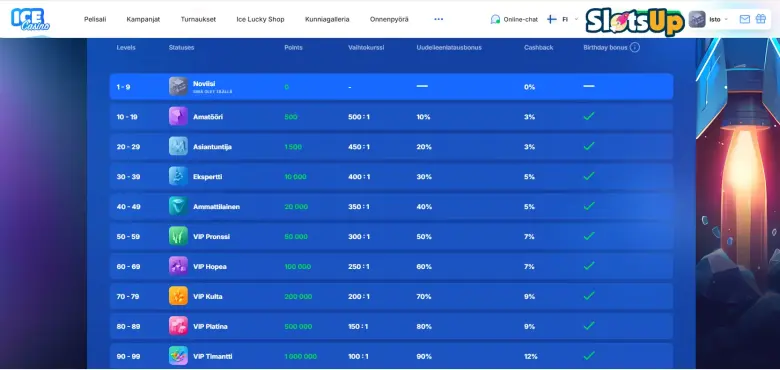Click the Cashback column header
Image resolution: width=780 pixels, height=370 pixels.
click(x=538, y=48)
